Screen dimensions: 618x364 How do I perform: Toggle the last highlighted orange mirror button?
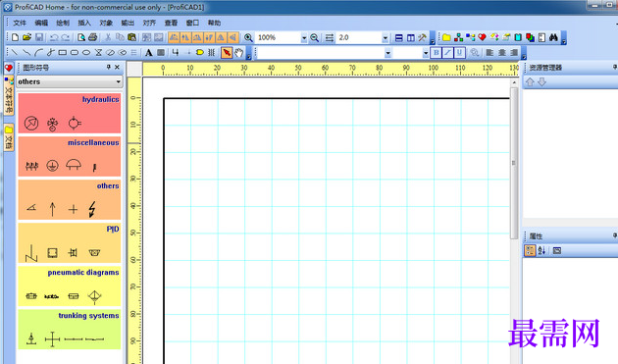(232, 37)
